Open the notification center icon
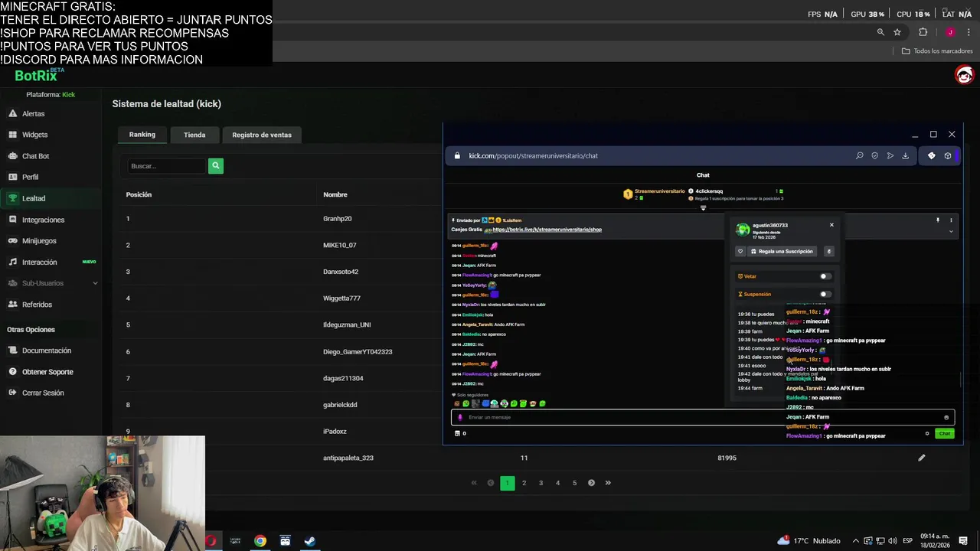This screenshot has width=980, height=551. pos(963,541)
